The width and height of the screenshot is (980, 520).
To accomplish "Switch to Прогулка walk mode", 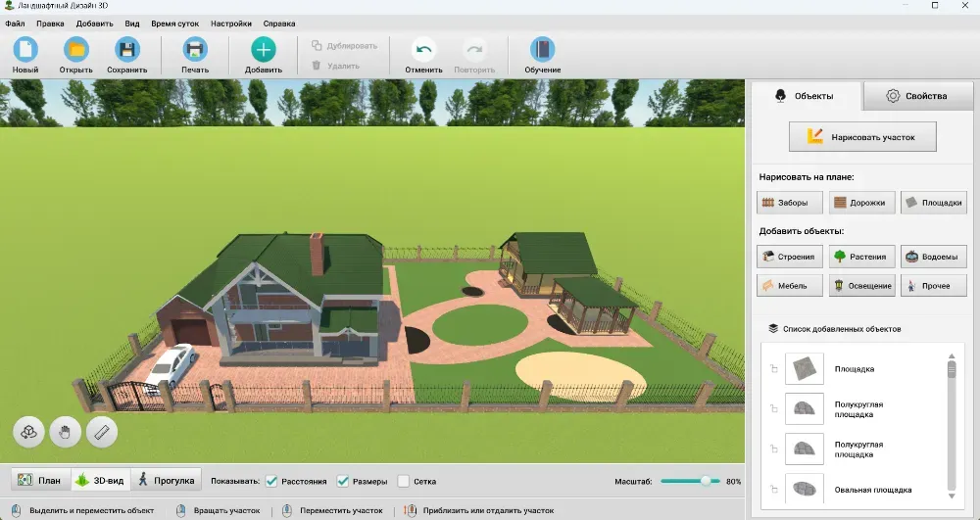I will click(x=167, y=480).
